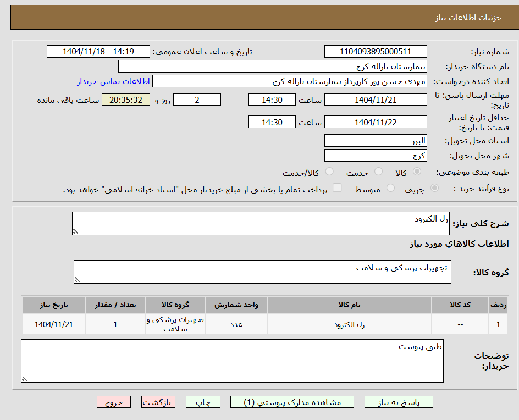Click the شماره نیاز field 1104093895000511
The image size is (519, 420).
coord(376,52)
